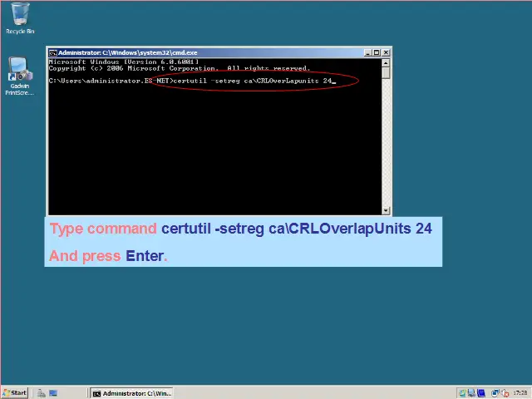Maximize the command prompt window
The image size is (532, 399).
tap(376, 52)
